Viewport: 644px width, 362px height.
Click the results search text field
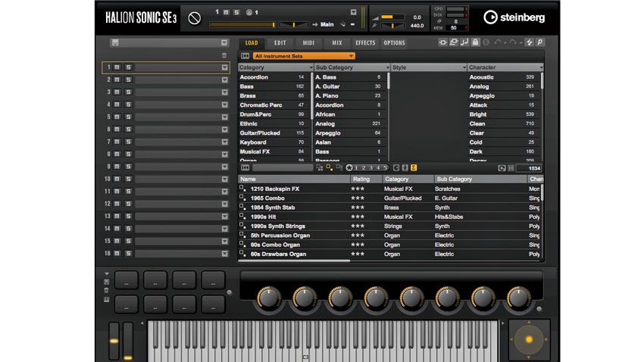click(x=283, y=167)
